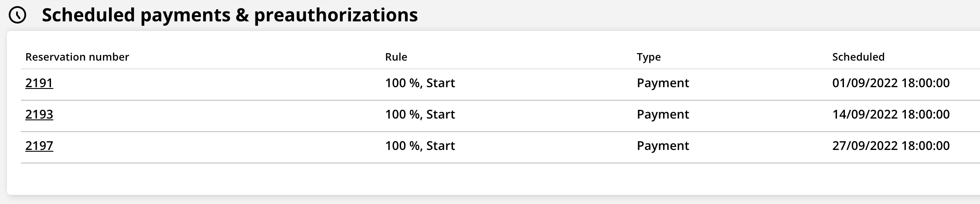Click the Type column header

[x=649, y=57]
